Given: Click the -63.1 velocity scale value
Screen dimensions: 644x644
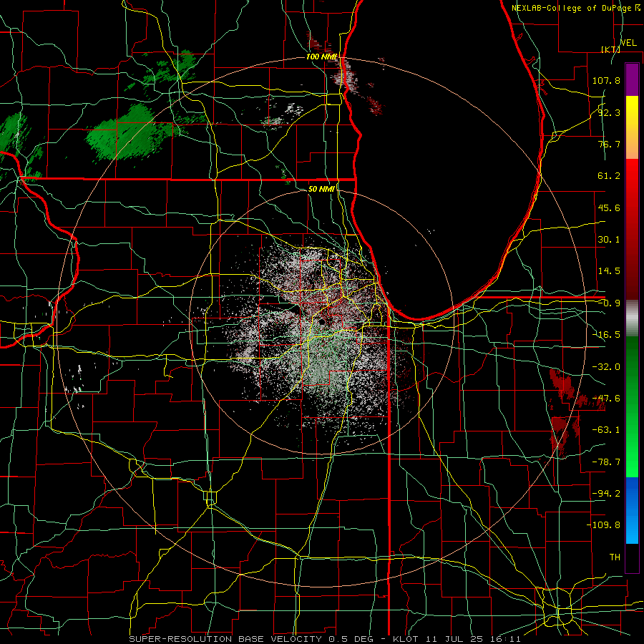Looking at the screenshot, I should coord(606,430).
